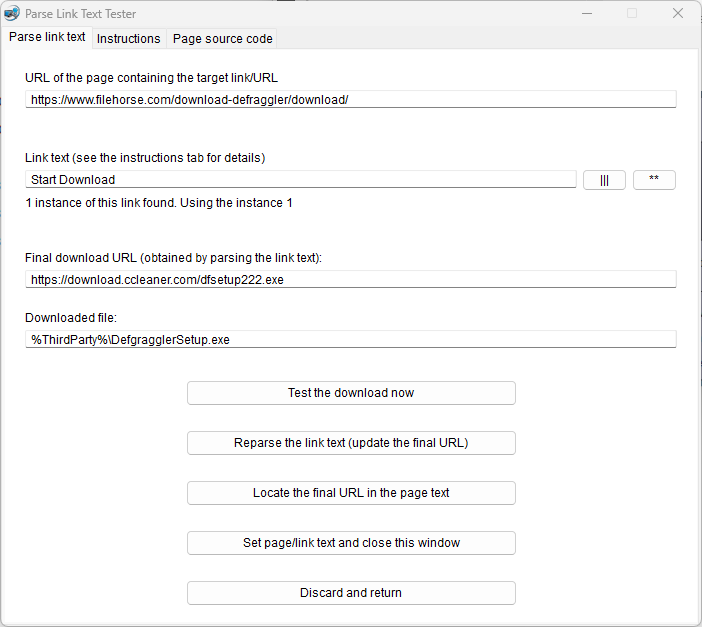Click the 'Downloaded file:' label

point(71,318)
